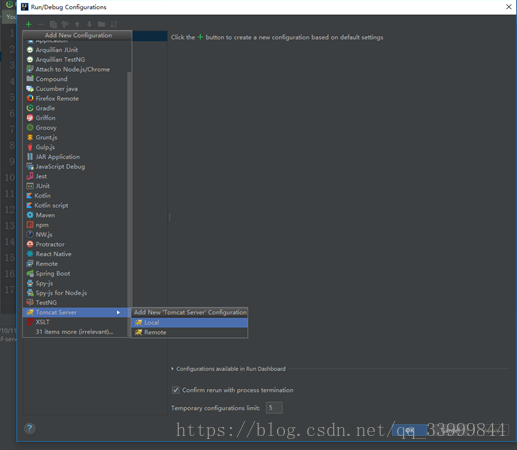Screen dimensions: 517x450
Task: Click the Cucumber java icon
Action: pos(30,89)
